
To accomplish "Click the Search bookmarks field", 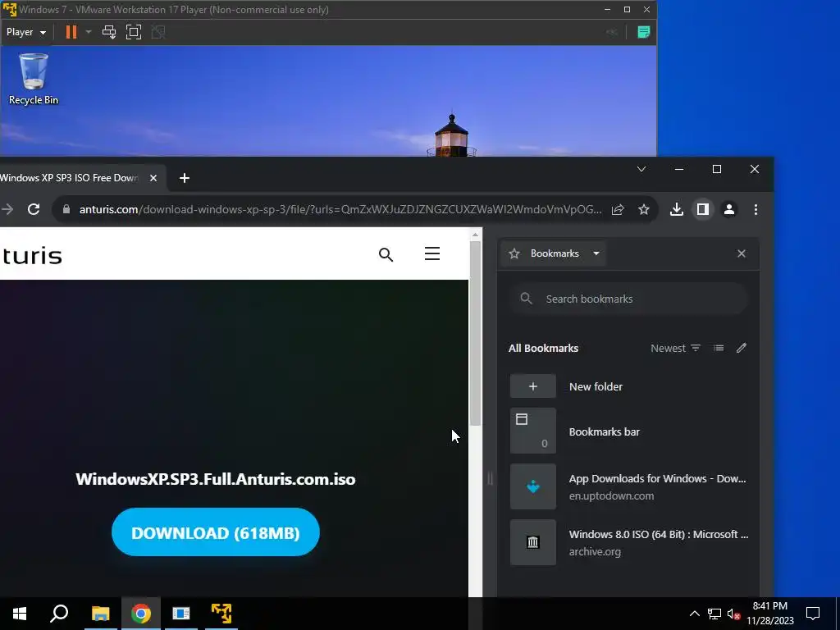I will 628,299.
